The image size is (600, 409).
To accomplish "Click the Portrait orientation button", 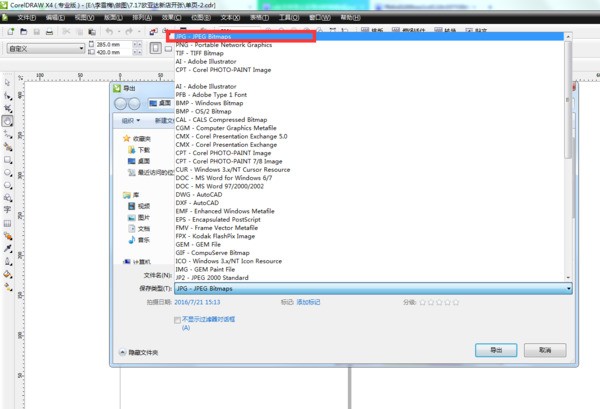I will point(153,47).
